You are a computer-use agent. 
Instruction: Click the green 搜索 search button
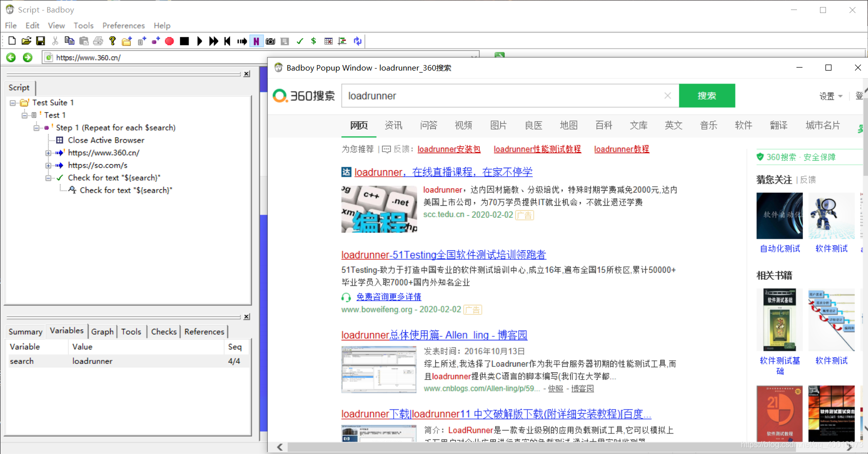click(x=707, y=96)
